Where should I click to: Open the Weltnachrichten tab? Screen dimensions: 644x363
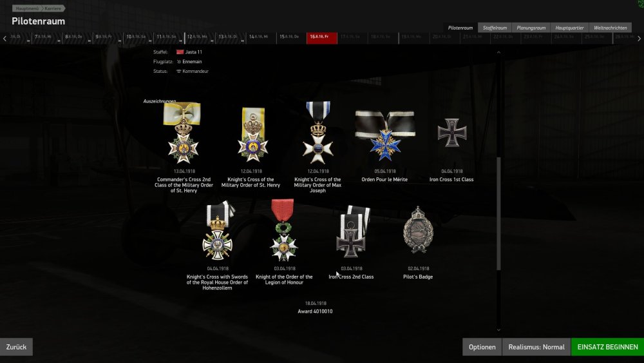click(611, 28)
